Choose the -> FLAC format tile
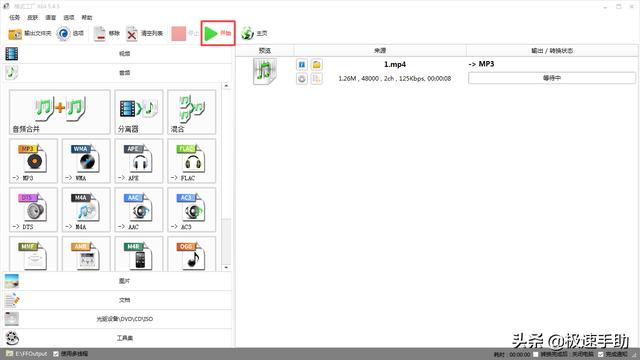Viewport: 640px width, 360px height. (191, 161)
